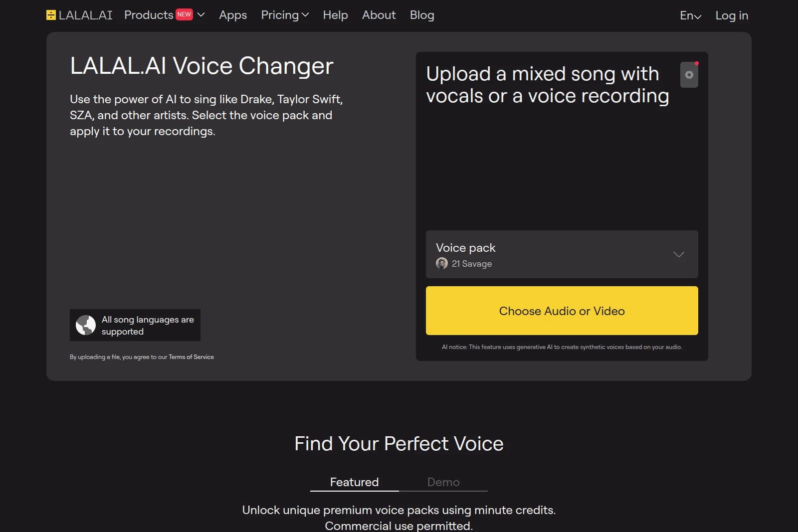Click the Choose Audio or Video button
The height and width of the screenshot is (532, 798).
562,311
